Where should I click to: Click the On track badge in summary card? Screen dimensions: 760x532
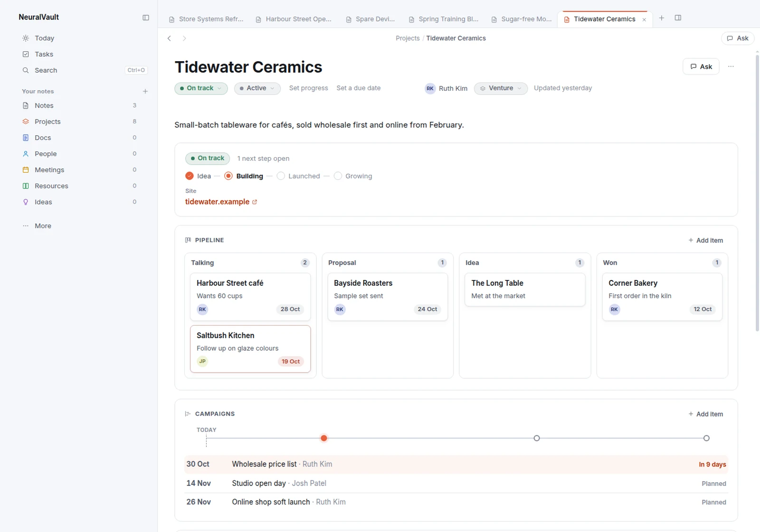(208, 158)
